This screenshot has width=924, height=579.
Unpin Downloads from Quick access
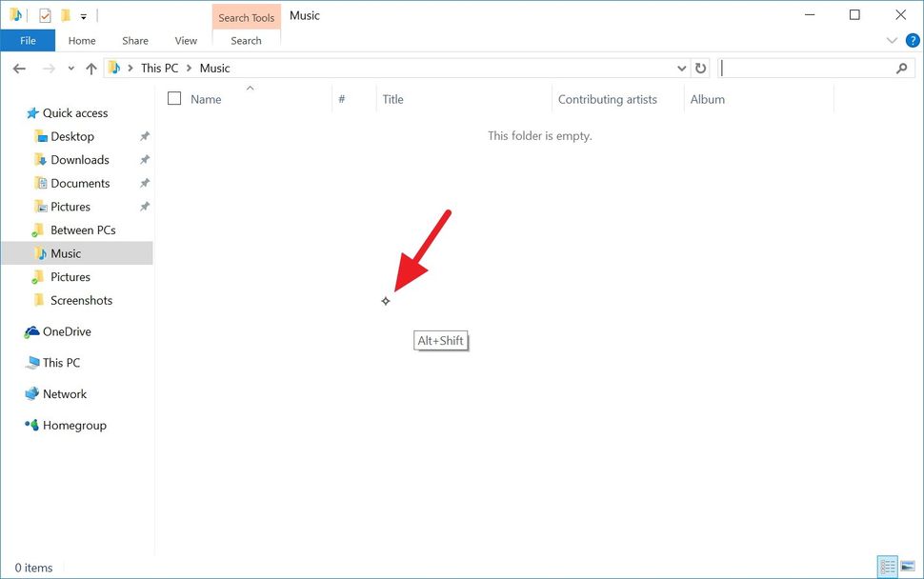click(145, 159)
